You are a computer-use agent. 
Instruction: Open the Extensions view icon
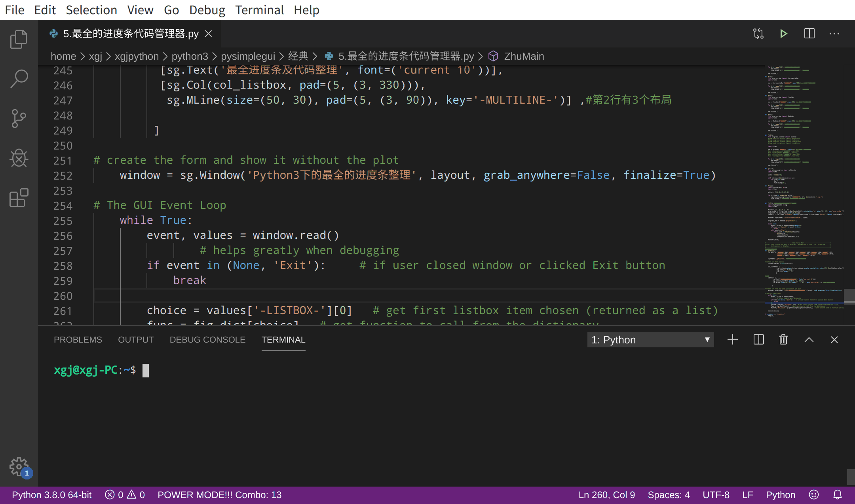(x=19, y=198)
